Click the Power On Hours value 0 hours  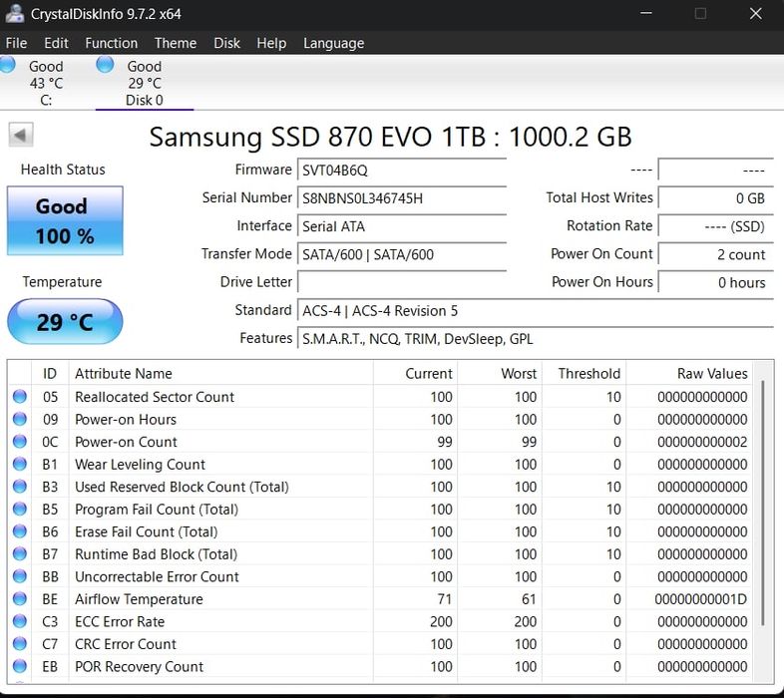tap(716, 282)
